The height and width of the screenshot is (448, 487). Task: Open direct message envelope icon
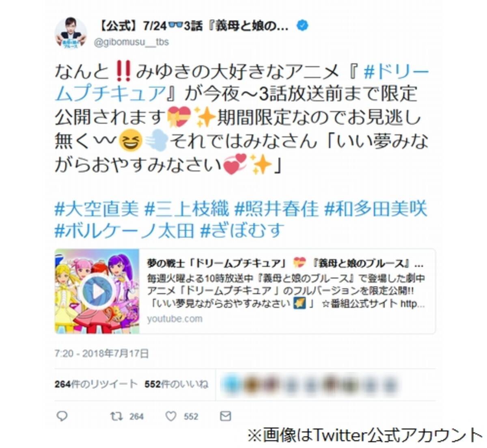coord(225,416)
